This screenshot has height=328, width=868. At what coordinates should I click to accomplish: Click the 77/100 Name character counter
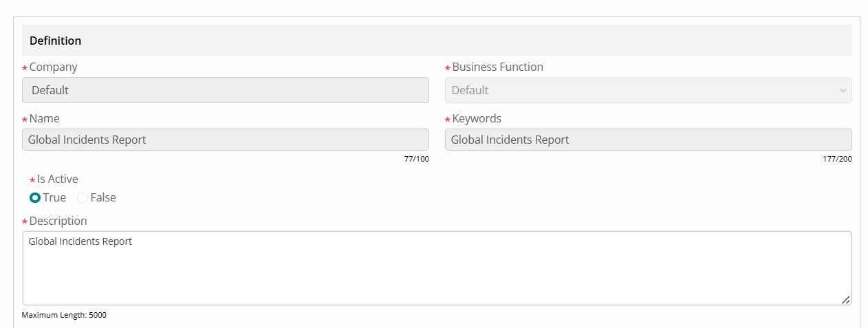(416, 159)
